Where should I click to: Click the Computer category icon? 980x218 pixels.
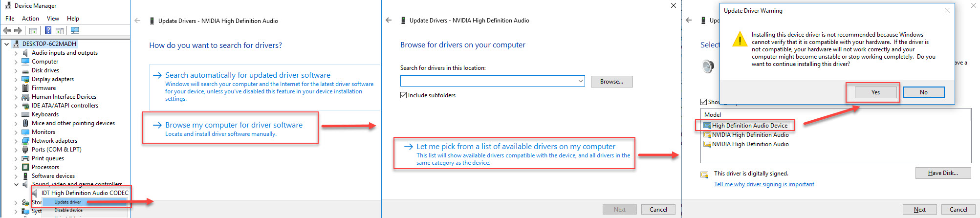click(25, 62)
